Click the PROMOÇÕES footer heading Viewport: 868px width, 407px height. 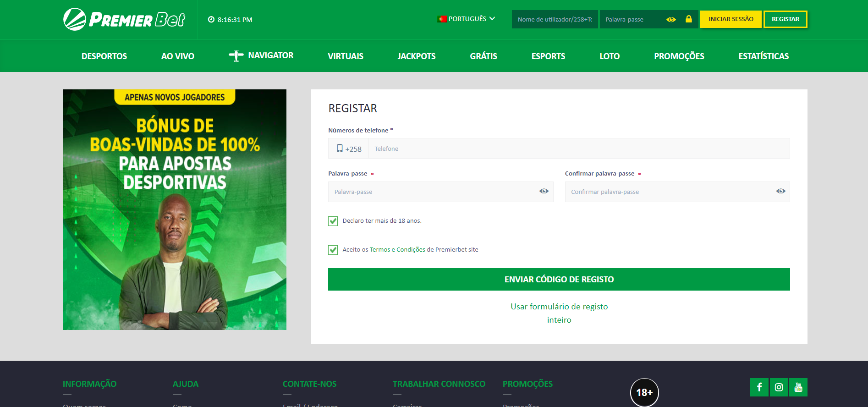point(527,384)
